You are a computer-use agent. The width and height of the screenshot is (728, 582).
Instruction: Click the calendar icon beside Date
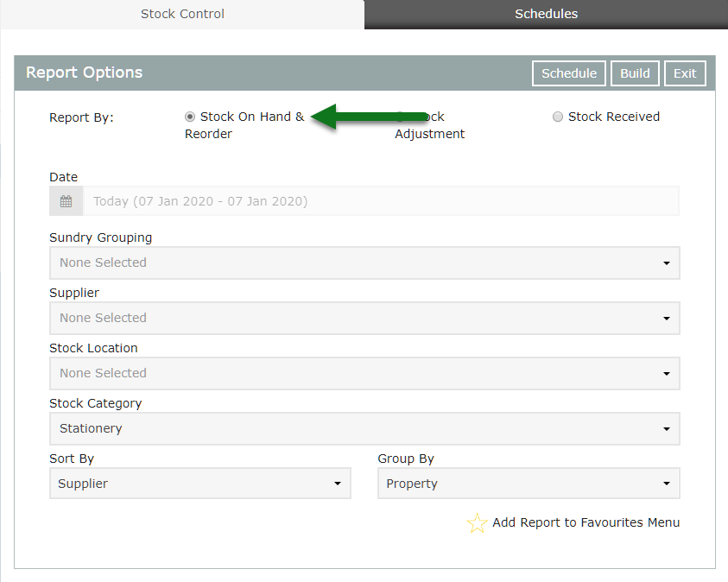coord(66,201)
